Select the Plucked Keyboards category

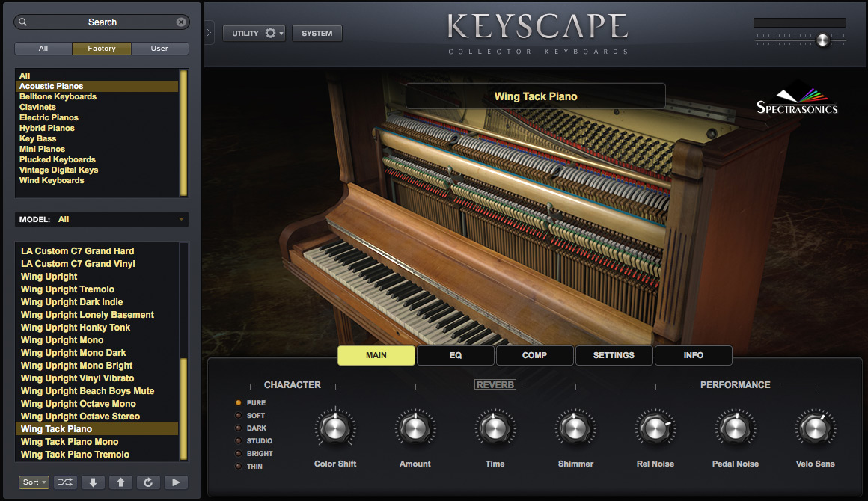(x=97, y=159)
